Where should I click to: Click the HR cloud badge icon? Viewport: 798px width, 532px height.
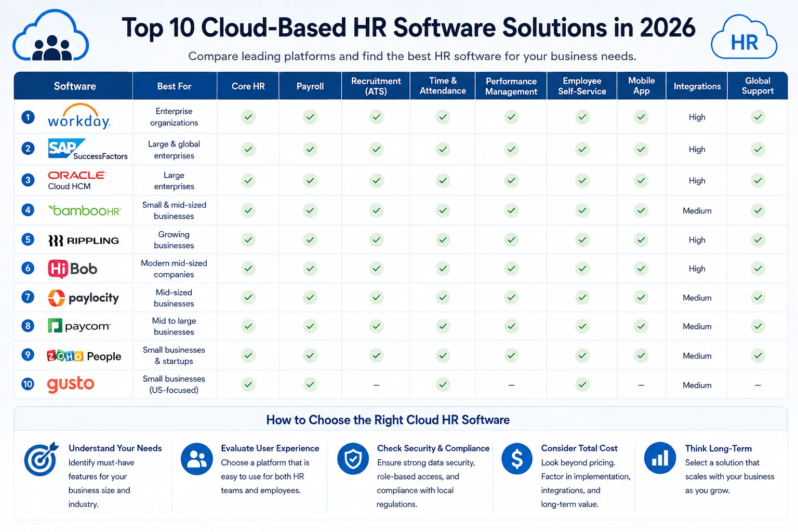pyautogui.click(x=744, y=37)
